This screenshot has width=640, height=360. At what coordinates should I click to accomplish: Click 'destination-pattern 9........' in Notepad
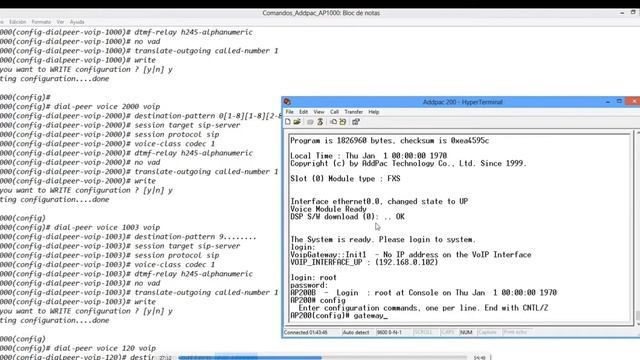coord(195,237)
